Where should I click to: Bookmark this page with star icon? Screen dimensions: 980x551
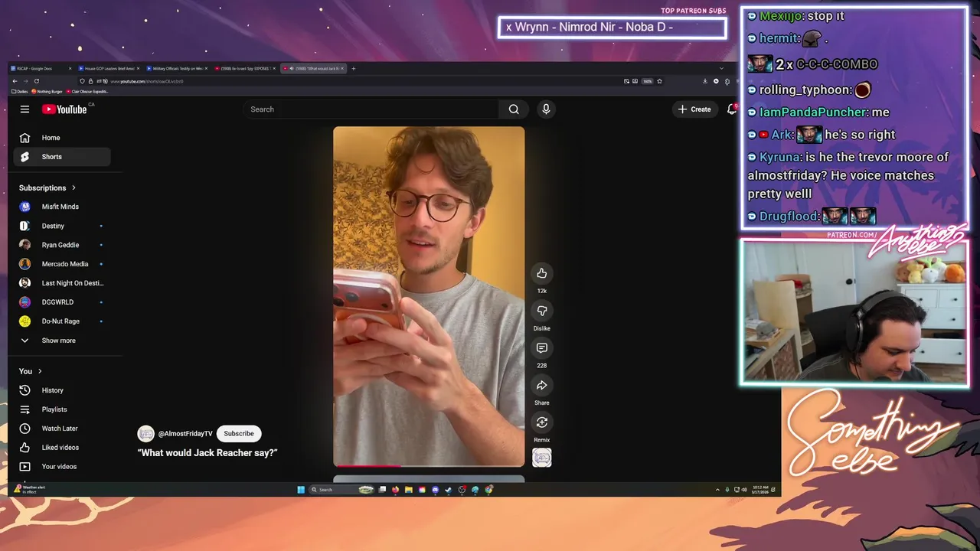tap(659, 81)
